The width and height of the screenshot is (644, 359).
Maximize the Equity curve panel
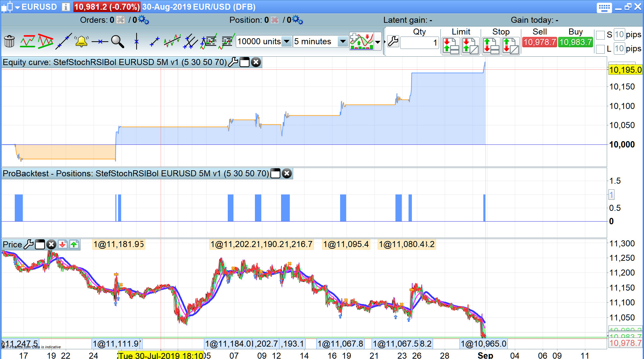(x=245, y=62)
